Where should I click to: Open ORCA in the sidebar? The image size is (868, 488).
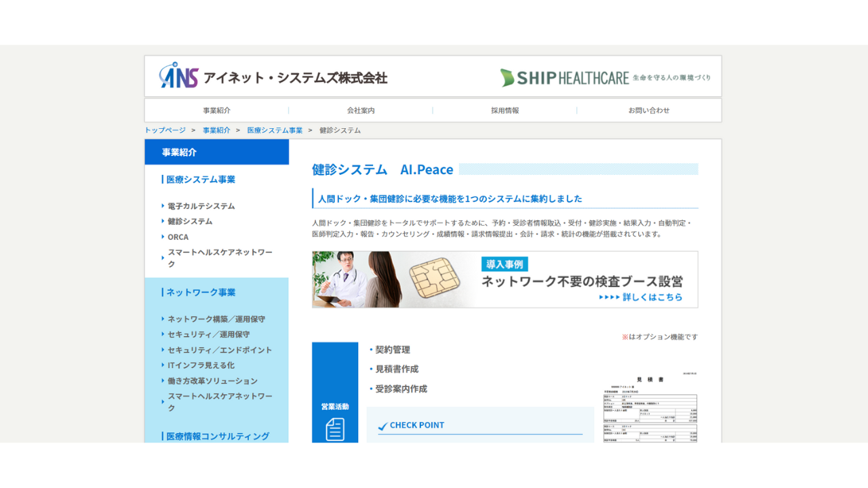point(178,237)
